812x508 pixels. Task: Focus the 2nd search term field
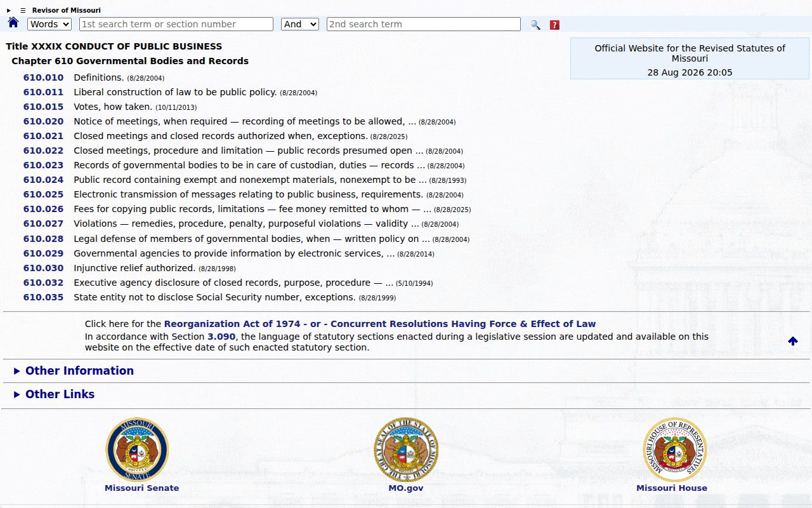coord(424,24)
